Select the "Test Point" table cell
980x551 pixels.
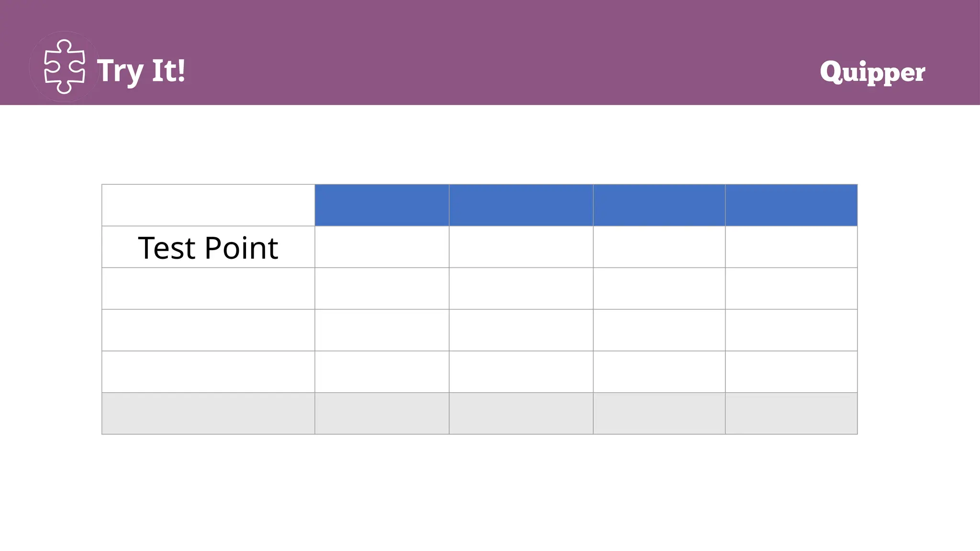(208, 247)
